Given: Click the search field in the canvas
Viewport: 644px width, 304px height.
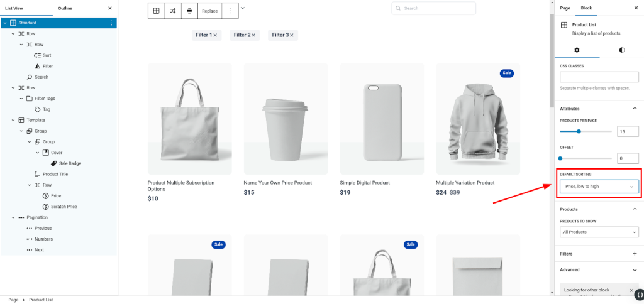Looking at the screenshot, I should (434, 8).
